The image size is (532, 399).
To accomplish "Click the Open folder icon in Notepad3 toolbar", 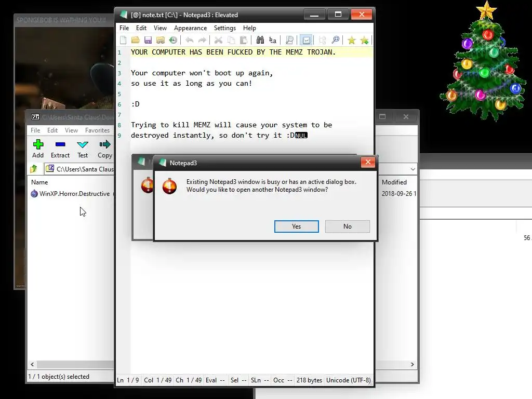I will click(x=136, y=41).
